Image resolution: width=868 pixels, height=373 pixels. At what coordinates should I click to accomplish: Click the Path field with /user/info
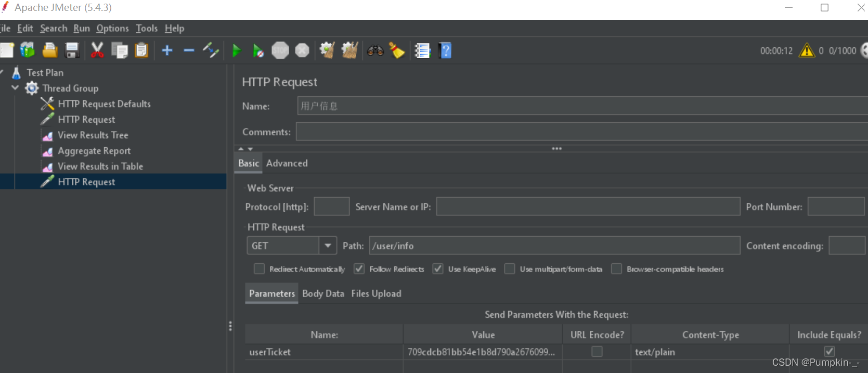554,246
